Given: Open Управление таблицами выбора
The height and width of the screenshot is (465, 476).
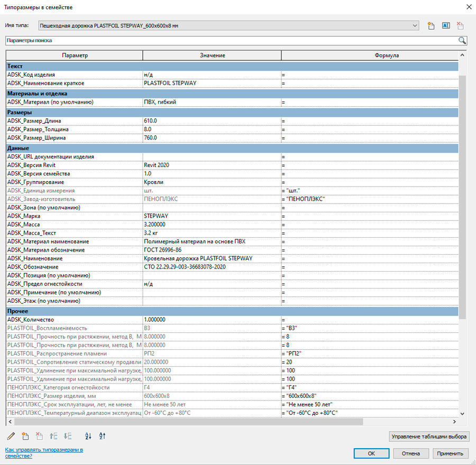Looking at the screenshot, I should pos(429,436).
